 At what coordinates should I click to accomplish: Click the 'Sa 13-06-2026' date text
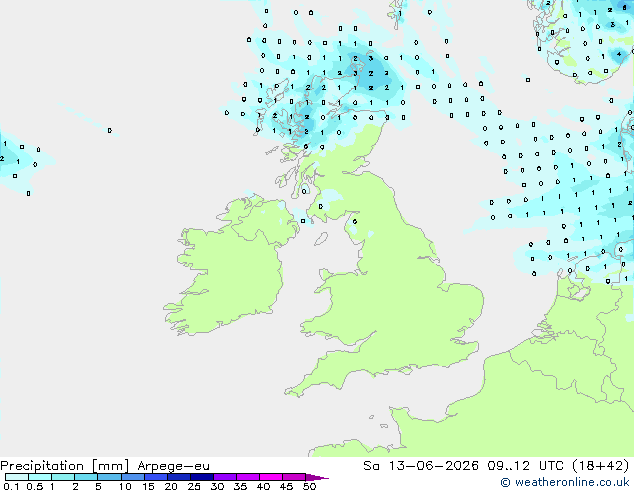tap(421, 466)
